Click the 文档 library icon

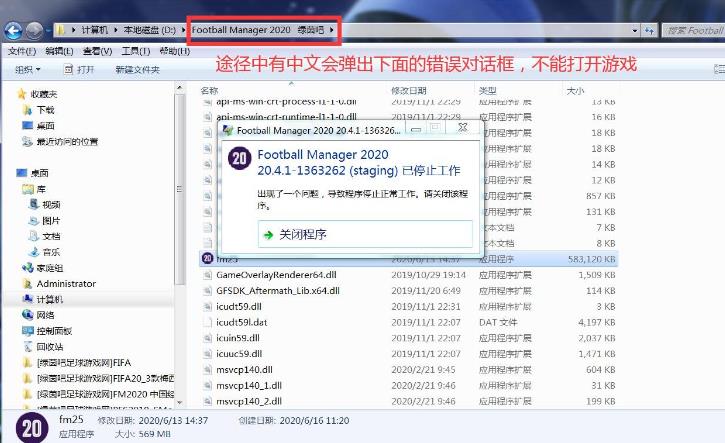point(34,236)
